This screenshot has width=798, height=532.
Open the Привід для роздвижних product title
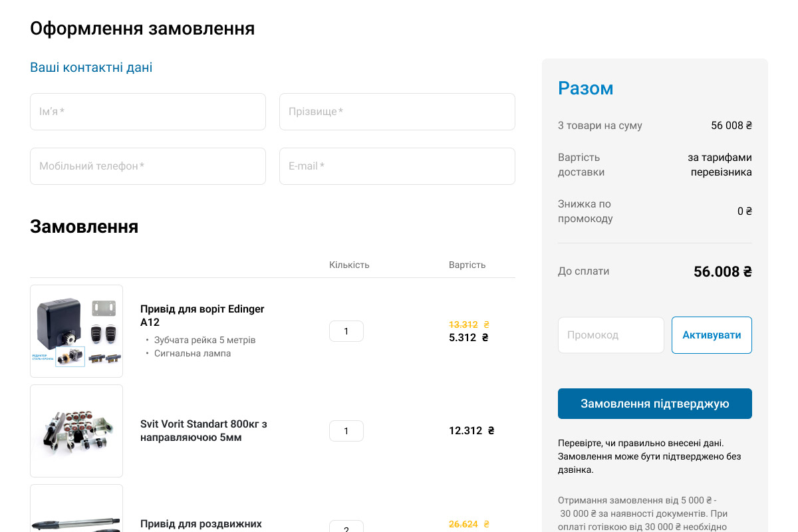click(x=201, y=524)
